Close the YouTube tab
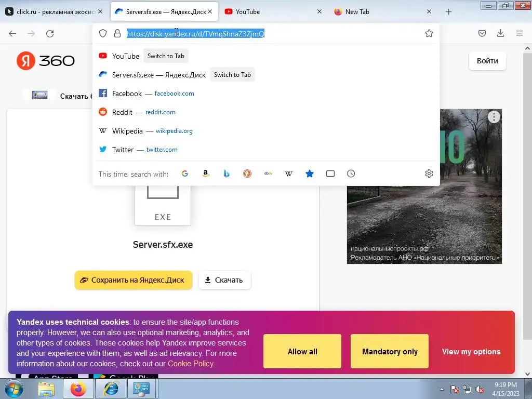Screen dimensions: 532x399 pos(320,11)
